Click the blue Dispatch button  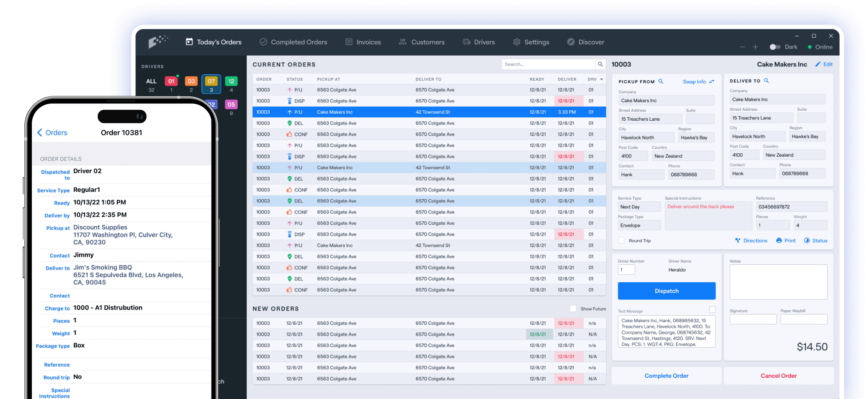coord(667,291)
